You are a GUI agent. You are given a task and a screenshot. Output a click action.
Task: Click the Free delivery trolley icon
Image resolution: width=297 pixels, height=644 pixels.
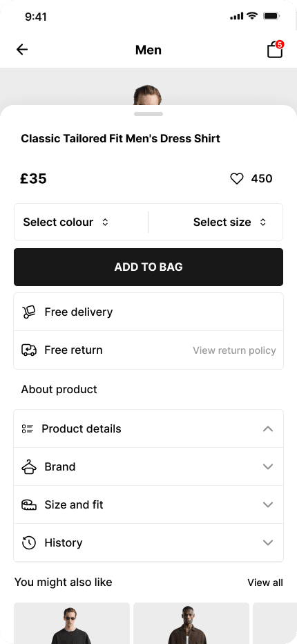point(29,312)
